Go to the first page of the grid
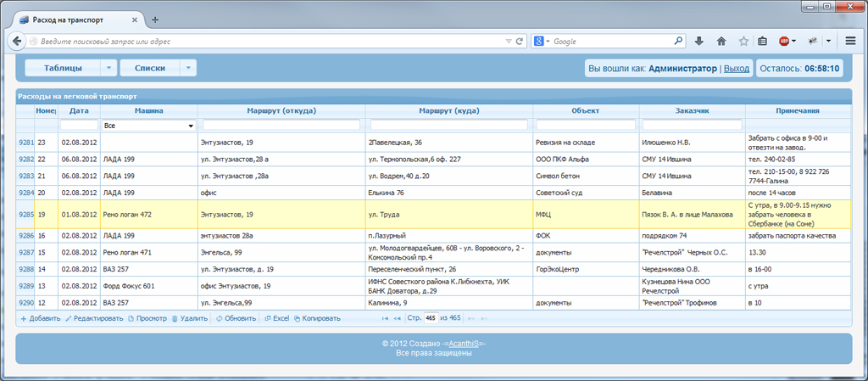Image resolution: width=868 pixels, height=381 pixels. tap(386, 318)
